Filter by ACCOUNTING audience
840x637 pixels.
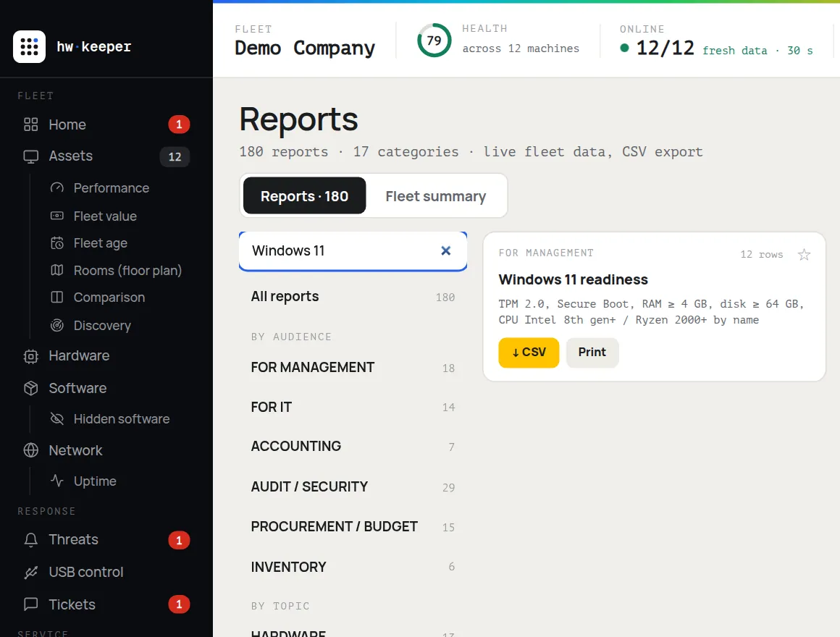353,447
